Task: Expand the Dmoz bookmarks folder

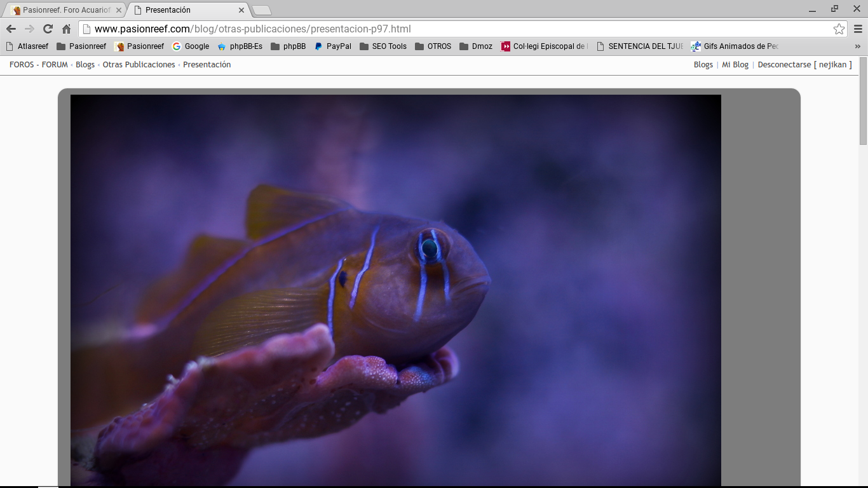Action: click(476, 46)
